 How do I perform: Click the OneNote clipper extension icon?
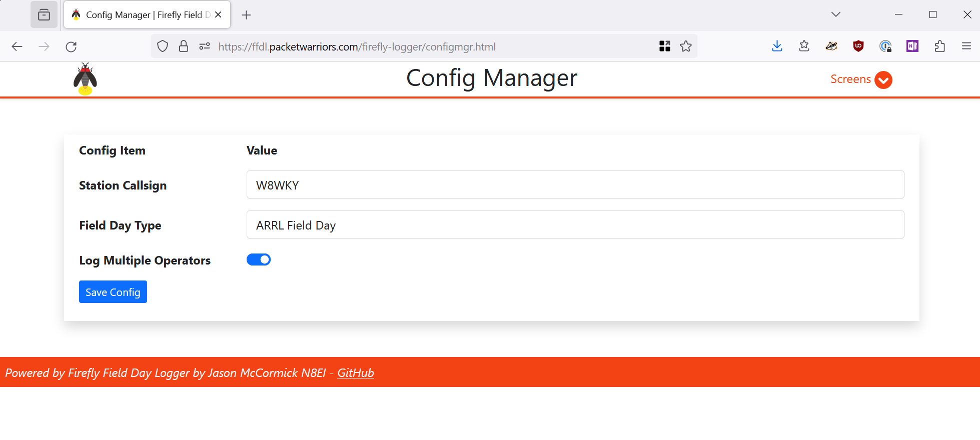[x=912, y=46]
